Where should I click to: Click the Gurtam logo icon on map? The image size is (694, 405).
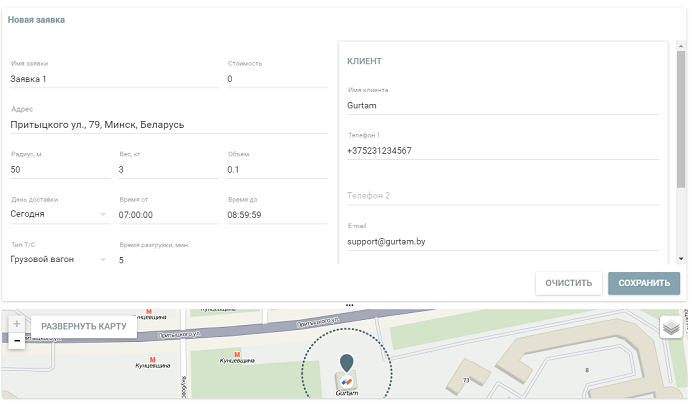coord(346,381)
